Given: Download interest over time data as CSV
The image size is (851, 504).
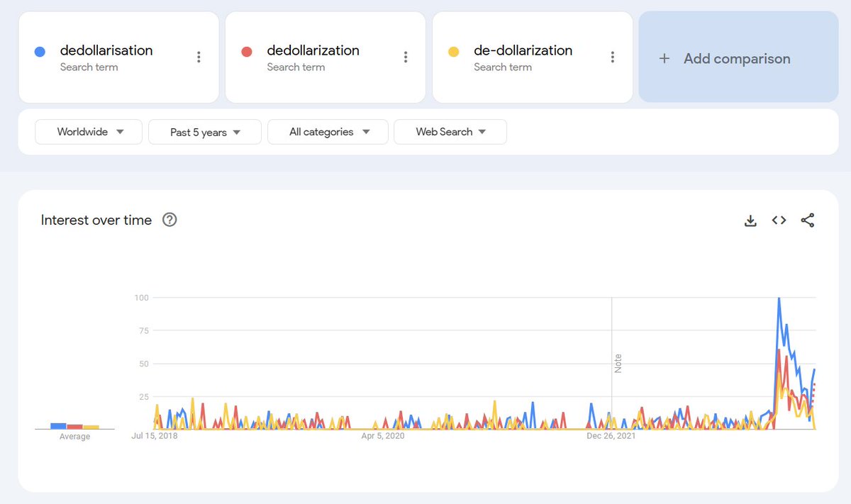Looking at the screenshot, I should click(750, 220).
